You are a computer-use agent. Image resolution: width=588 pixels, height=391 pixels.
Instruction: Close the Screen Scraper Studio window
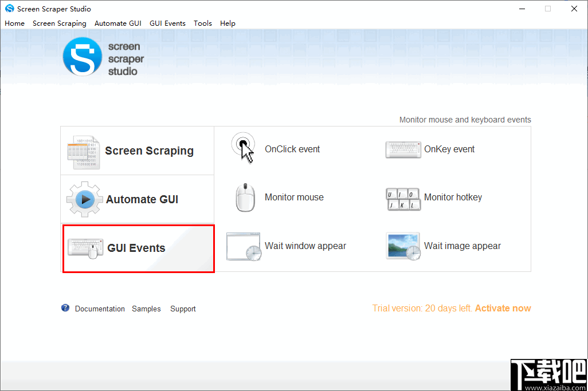[x=574, y=9]
